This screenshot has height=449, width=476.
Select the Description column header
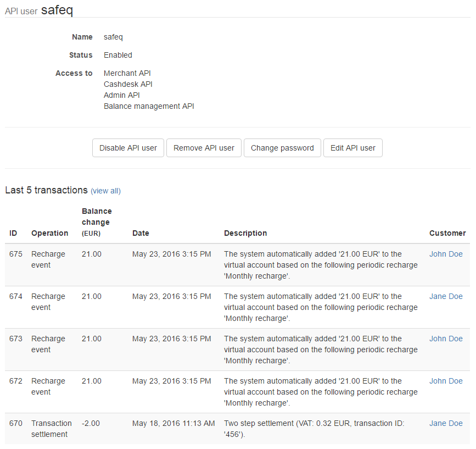click(245, 233)
